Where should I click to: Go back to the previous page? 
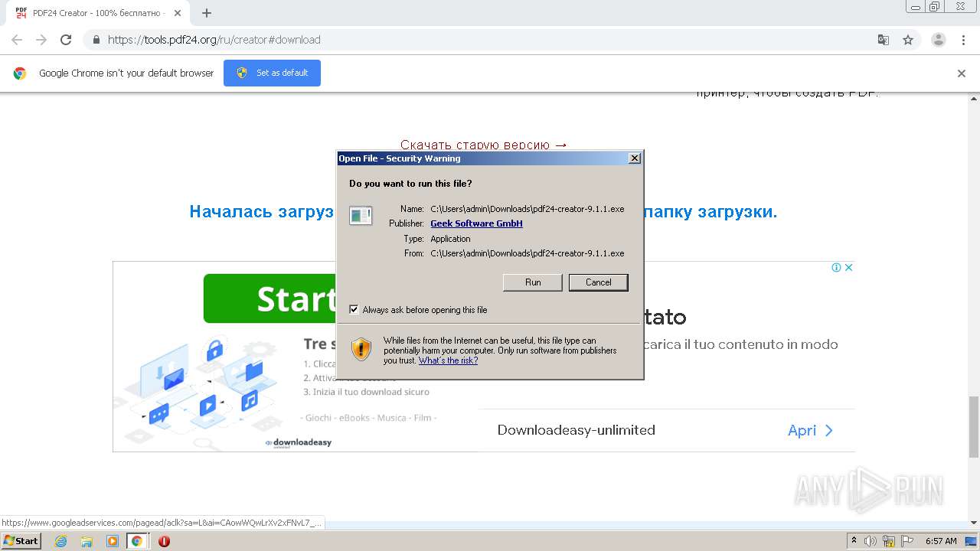[17, 40]
